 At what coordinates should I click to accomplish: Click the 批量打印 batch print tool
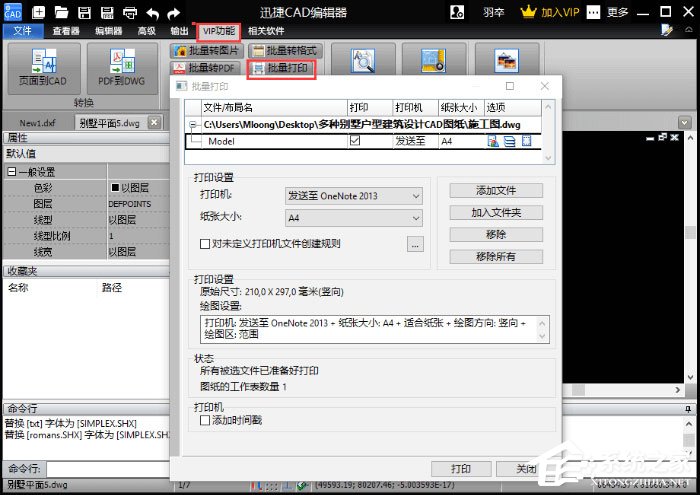pyautogui.click(x=282, y=68)
